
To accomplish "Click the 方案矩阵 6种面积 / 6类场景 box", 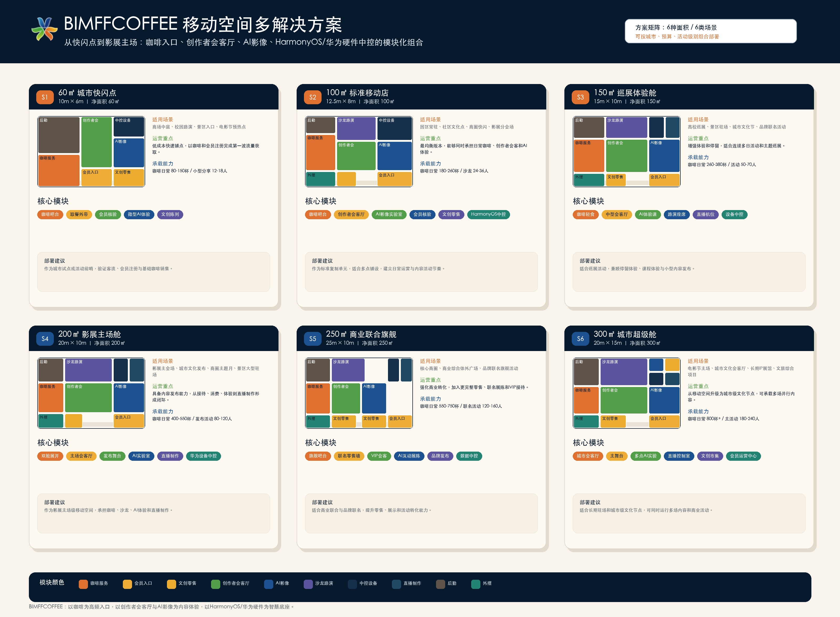I will click(711, 31).
